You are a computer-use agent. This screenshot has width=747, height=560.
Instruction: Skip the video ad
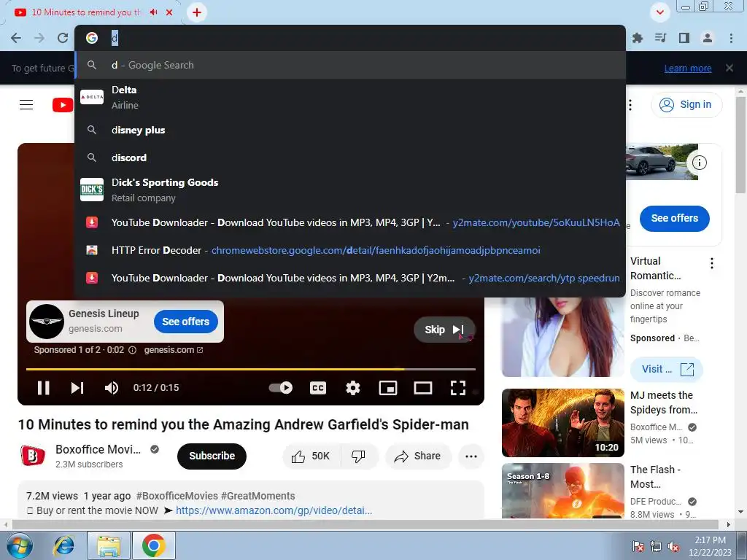point(444,330)
